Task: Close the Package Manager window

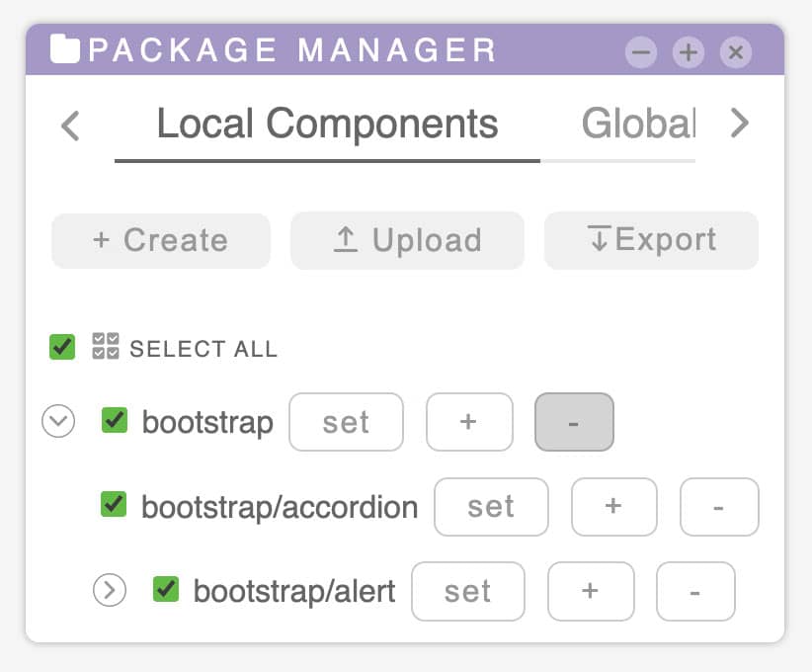Action: 735,52
